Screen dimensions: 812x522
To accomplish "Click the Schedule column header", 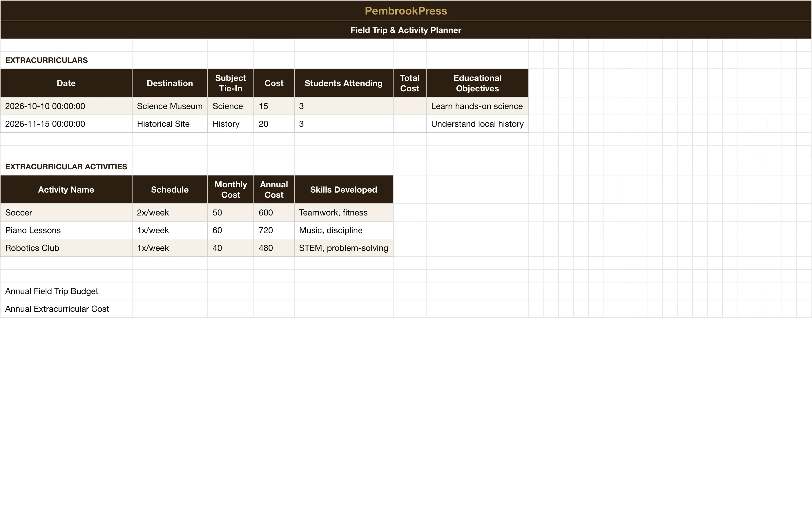I will pyautogui.click(x=170, y=189).
